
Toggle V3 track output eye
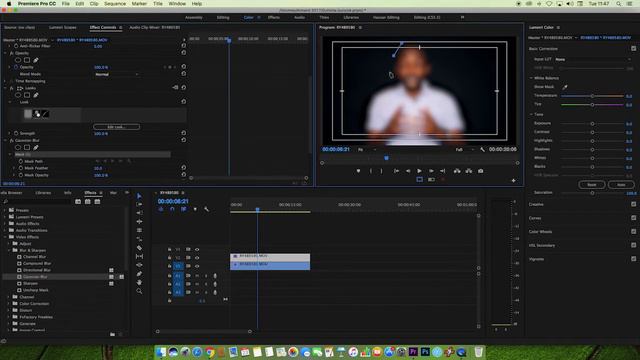[197, 249]
